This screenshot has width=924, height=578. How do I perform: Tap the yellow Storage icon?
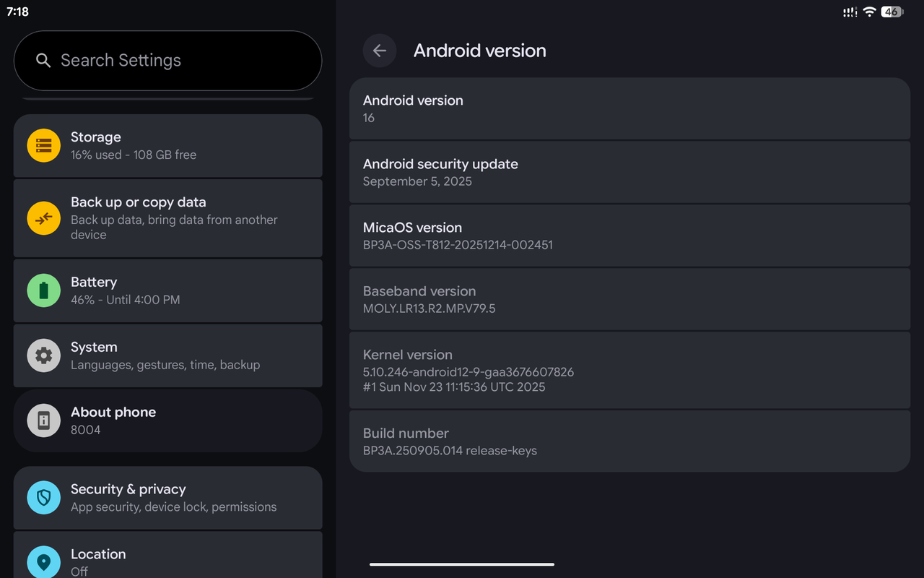coord(43,145)
